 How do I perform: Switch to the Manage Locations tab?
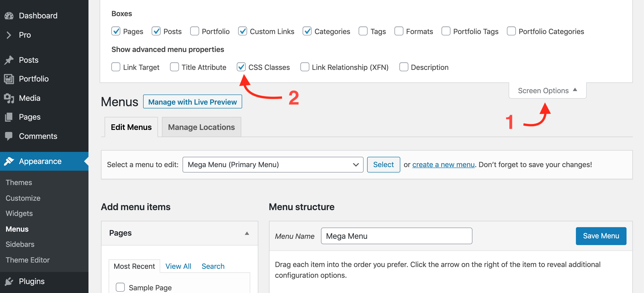(x=201, y=127)
